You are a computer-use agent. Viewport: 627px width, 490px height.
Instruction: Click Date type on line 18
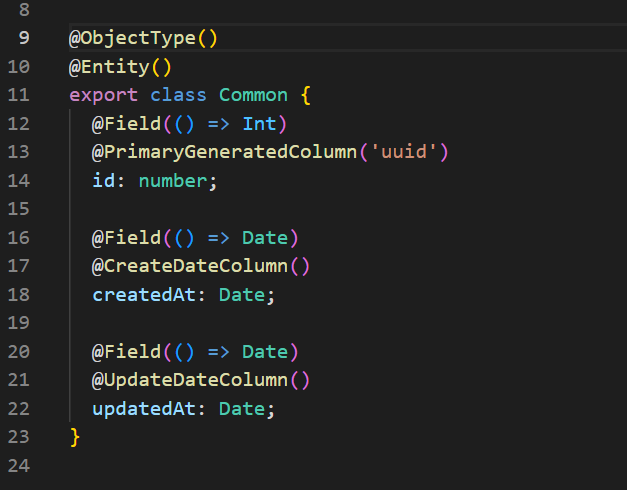242,295
